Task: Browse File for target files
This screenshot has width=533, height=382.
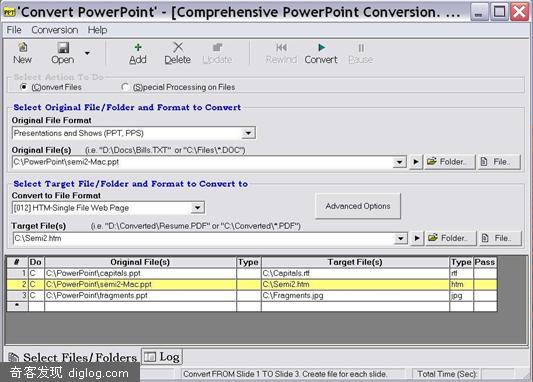Action: [500, 238]
